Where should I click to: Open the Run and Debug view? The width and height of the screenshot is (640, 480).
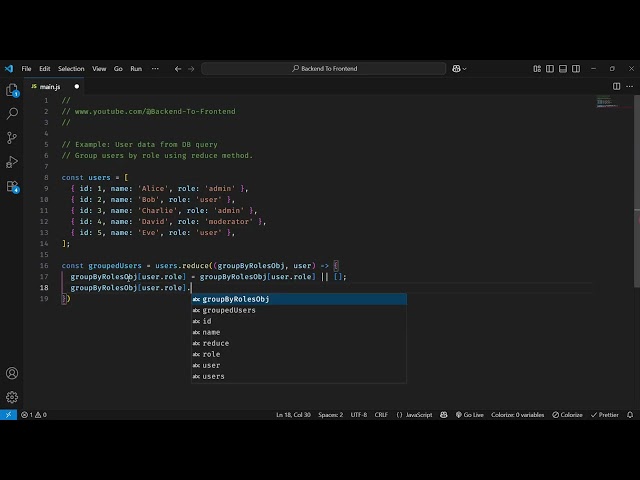pos(12,162)
